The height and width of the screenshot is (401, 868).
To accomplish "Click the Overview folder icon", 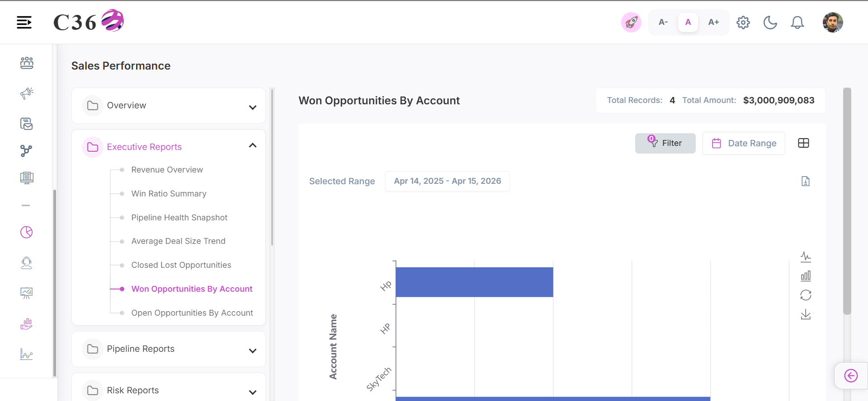I will pos(93,106).
